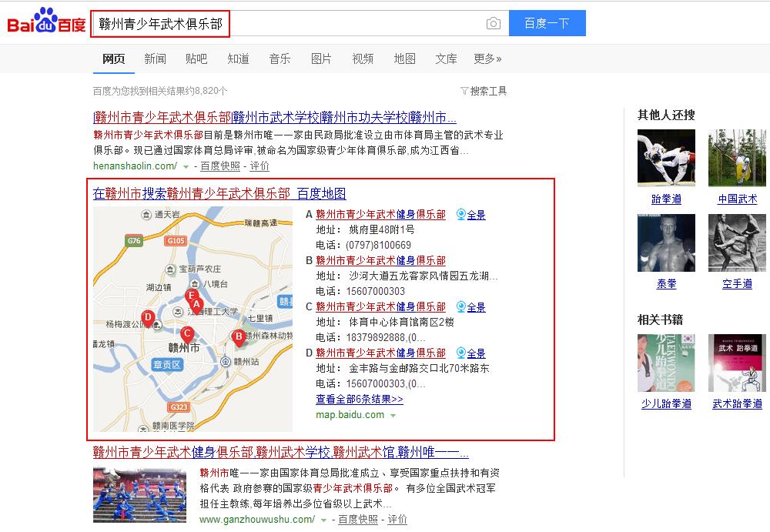Click map marker A
The image size is (770, 532).
click(197, 305)
